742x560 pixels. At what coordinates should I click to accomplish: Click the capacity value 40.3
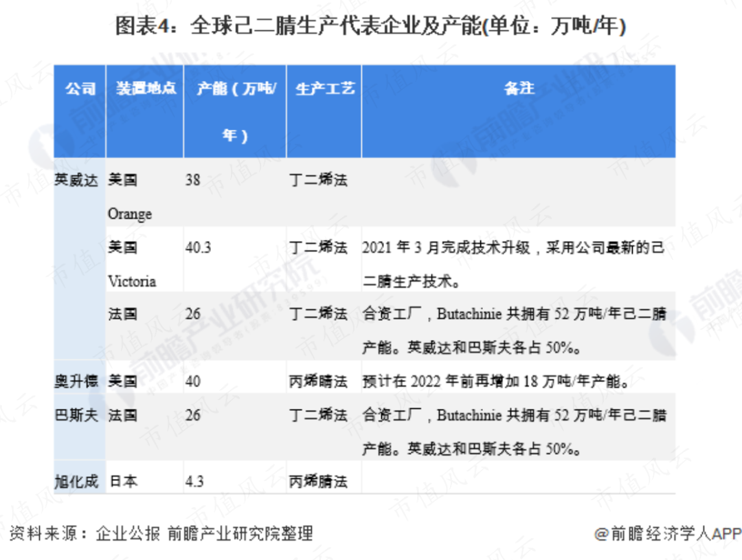point(199,247)
